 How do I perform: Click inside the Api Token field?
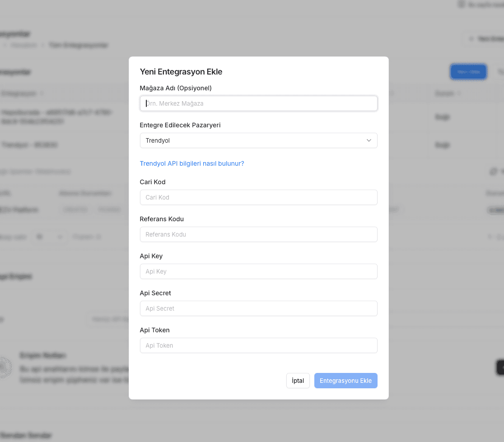pos(258,345)
